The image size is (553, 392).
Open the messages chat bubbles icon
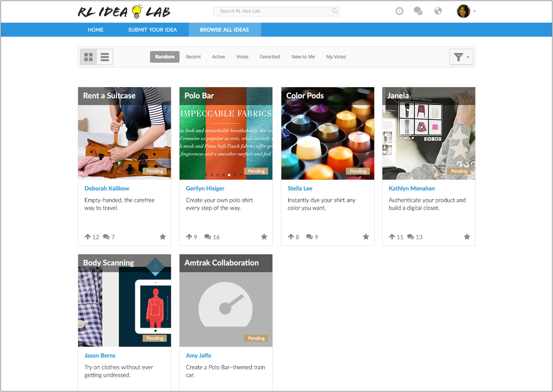(418, 11)
